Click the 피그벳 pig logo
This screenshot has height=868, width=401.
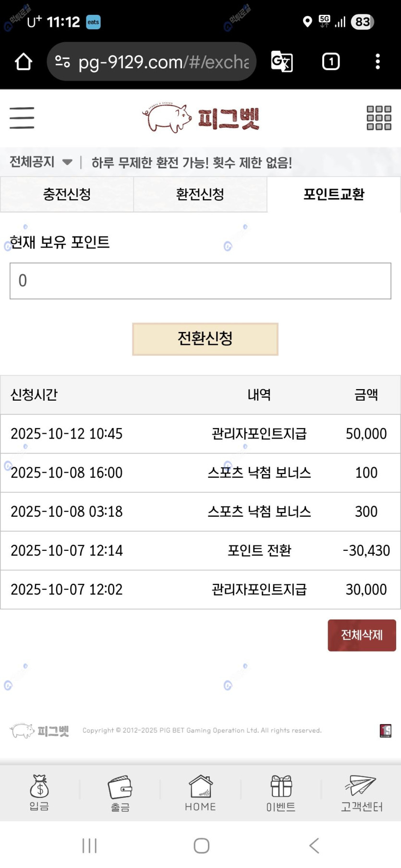point(201,118)
